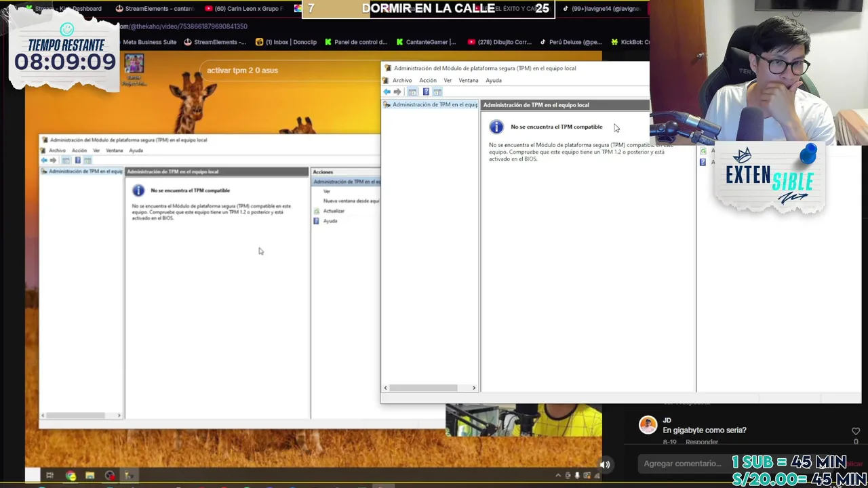Open Acción menu in background TPM window

(79, 150)
